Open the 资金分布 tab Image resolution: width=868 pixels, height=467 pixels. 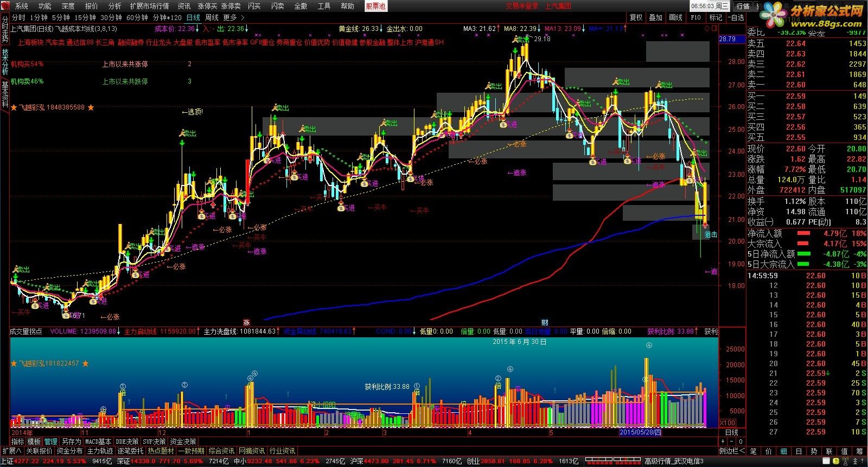(70, 451)
